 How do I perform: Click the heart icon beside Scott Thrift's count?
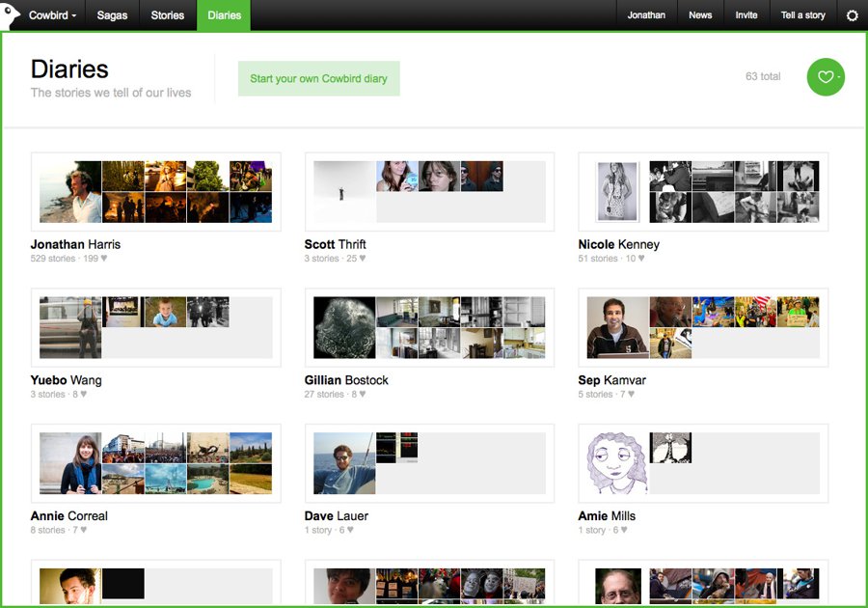[363, 258]
